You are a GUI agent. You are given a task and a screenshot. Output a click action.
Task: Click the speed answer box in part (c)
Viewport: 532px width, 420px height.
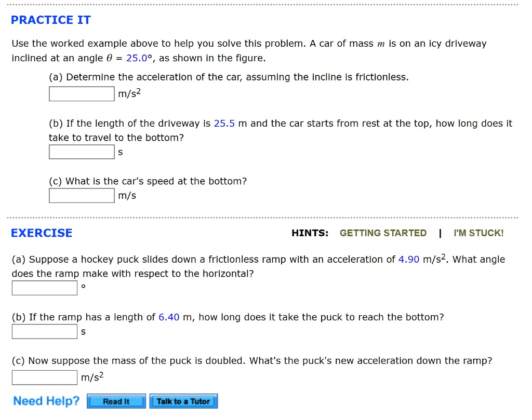click(81, 195)
